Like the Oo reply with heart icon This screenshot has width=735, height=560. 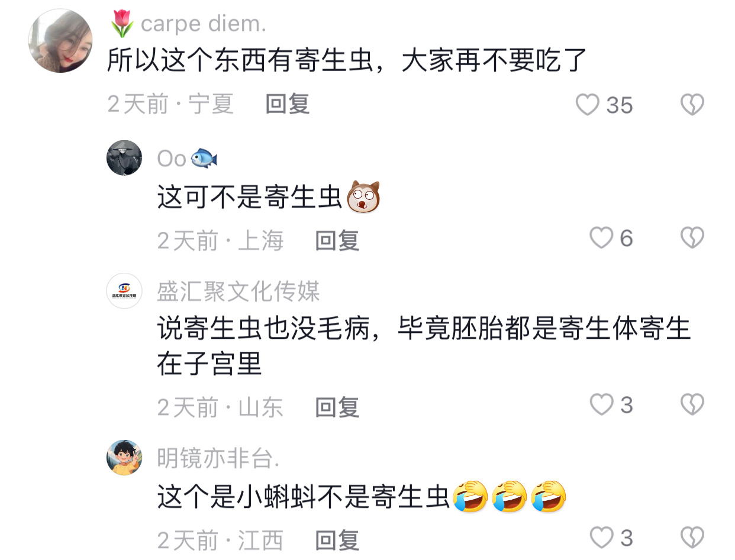pyautogui.click(x=602, y=238)
